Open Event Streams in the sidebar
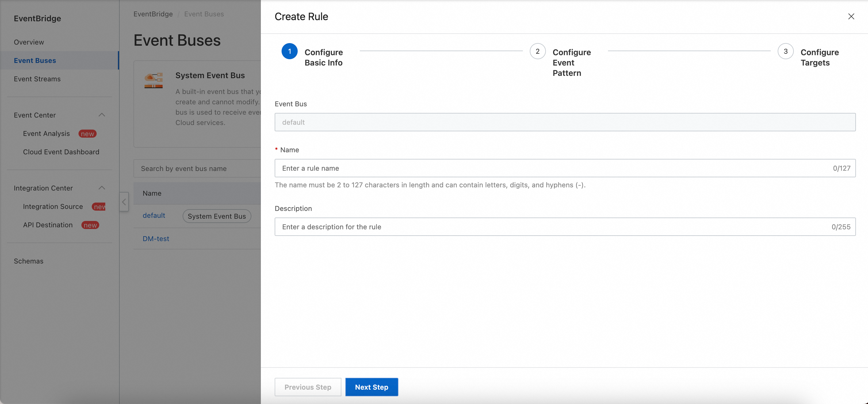868x404 pixels. point(37,79)
